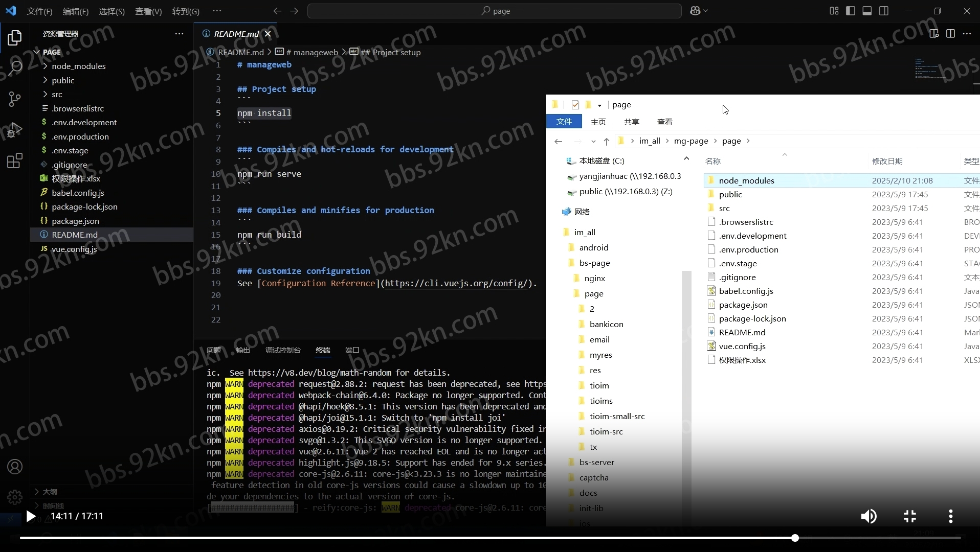Click im_all in the address breadcrumb

tap(650, 141)
